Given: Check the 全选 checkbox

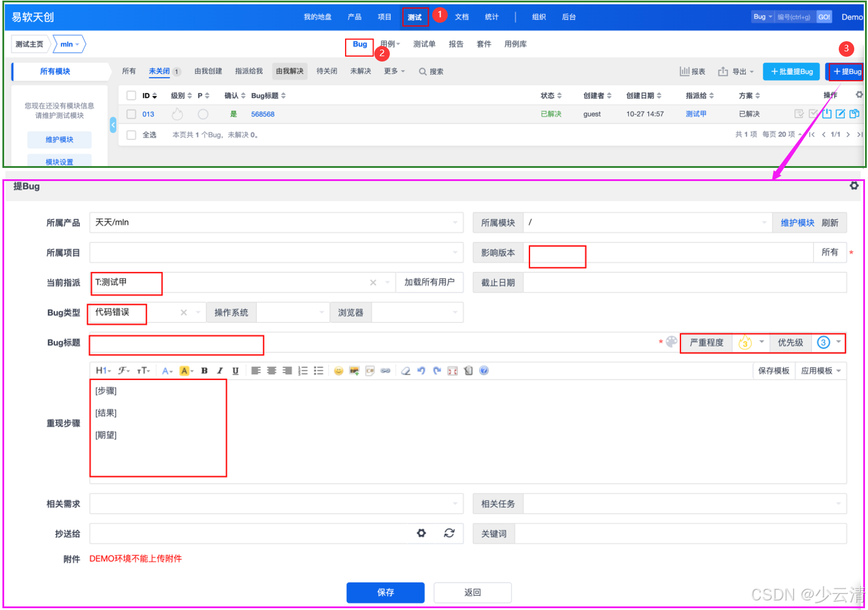Looking at the screenshot, I should click(131, 135).
